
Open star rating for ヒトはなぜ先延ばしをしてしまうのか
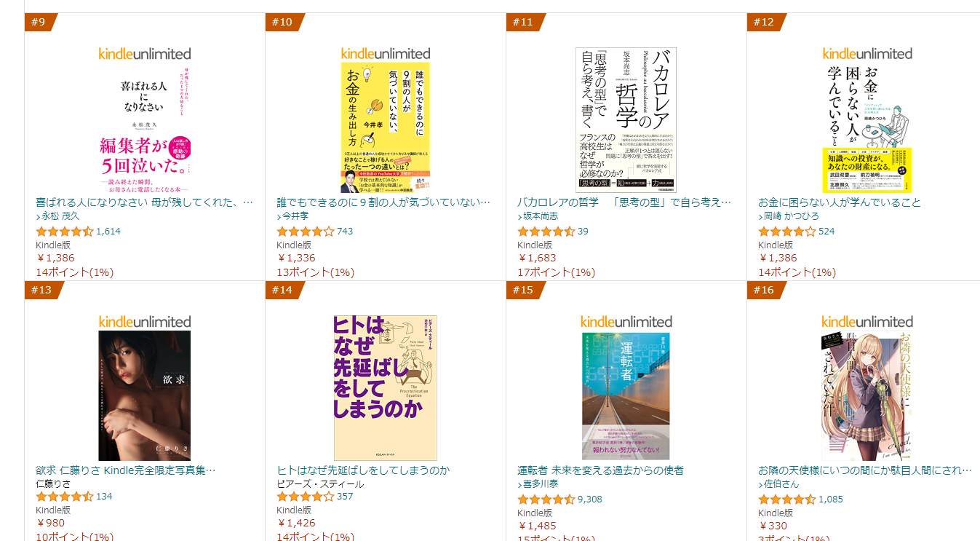[x=306, y=497]
